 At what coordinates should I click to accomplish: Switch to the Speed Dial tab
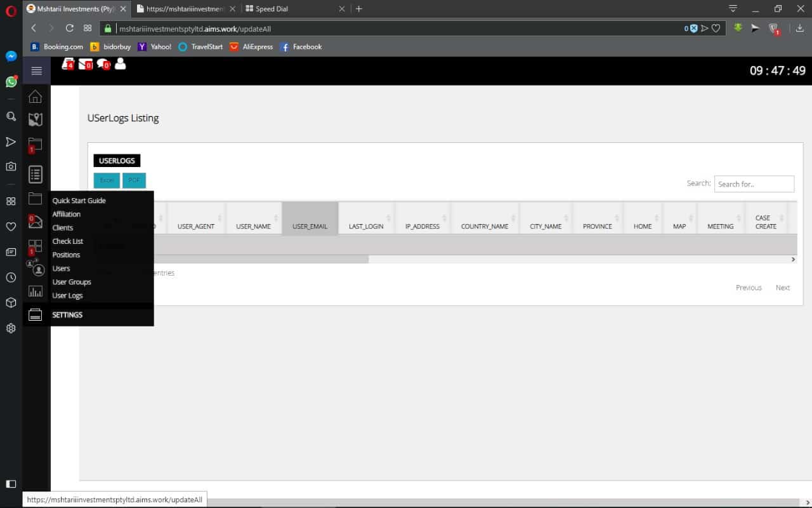pyautogui.click(x=296, y=9)
